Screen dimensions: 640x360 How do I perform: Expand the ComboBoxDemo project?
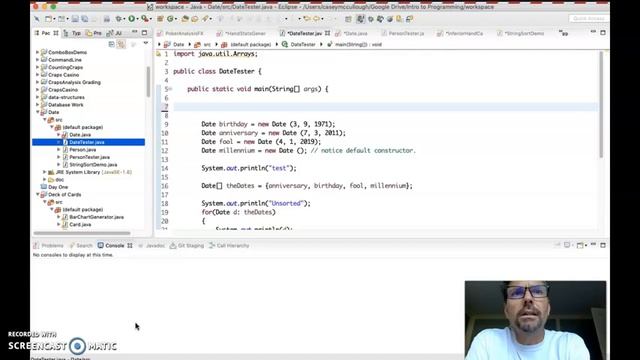tap(38, 52)
